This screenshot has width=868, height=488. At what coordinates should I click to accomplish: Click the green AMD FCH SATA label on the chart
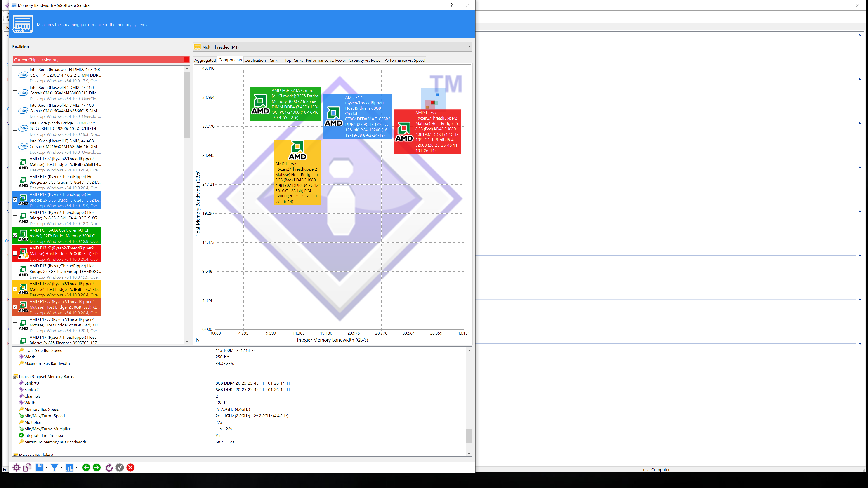285,104
